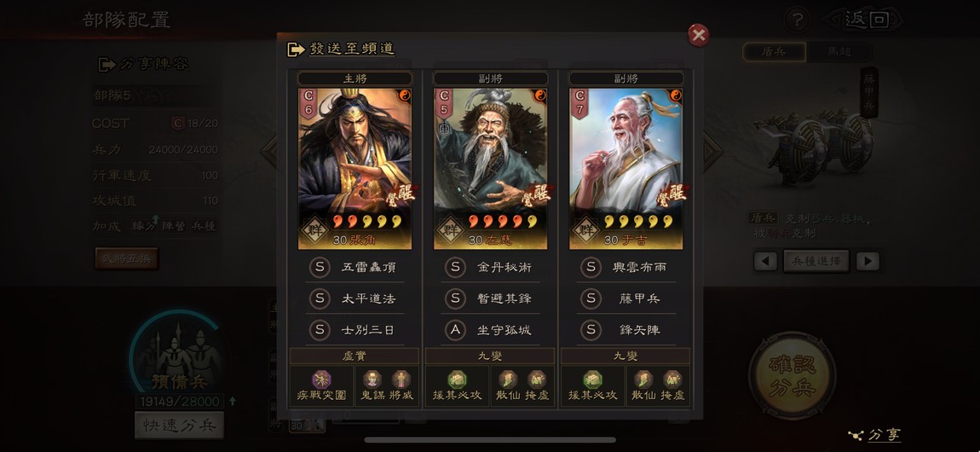Open 于吉 general portrait card
Viewport: 980px width, 452px height.
625,169
